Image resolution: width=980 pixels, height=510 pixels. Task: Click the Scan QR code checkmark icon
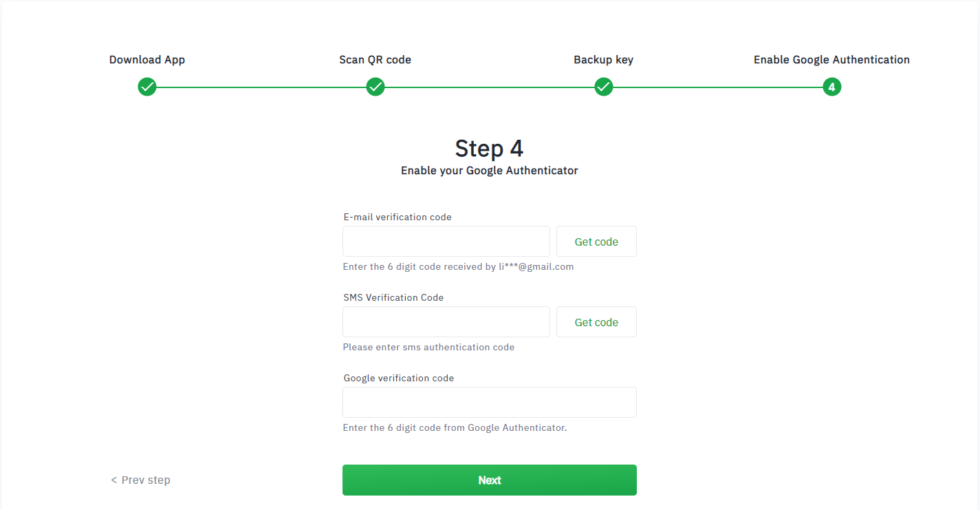(375, 87)
